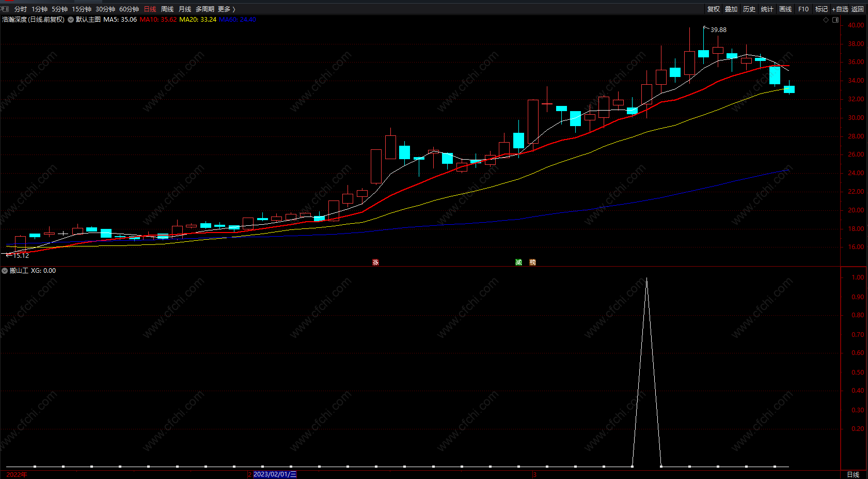Switch to 分时 intraday view

pyautogui.click(x=21, y=9)
